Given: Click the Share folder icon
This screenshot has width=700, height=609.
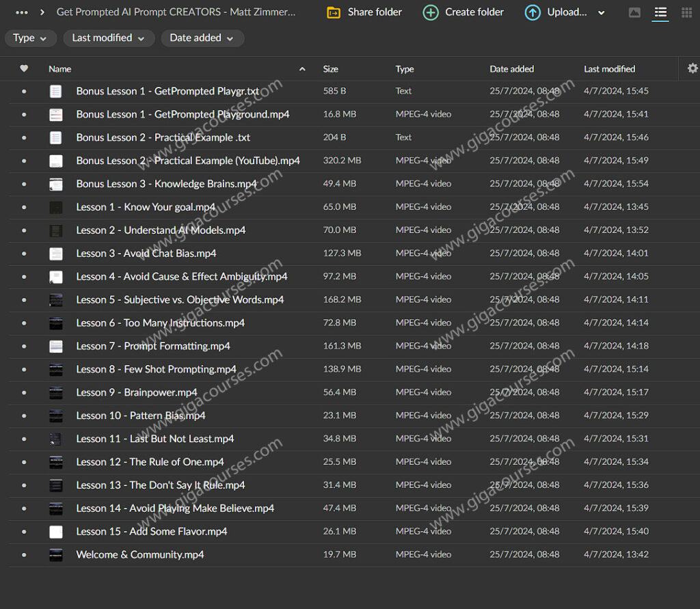Looking at the screenshot, I should tap(334, 12).
